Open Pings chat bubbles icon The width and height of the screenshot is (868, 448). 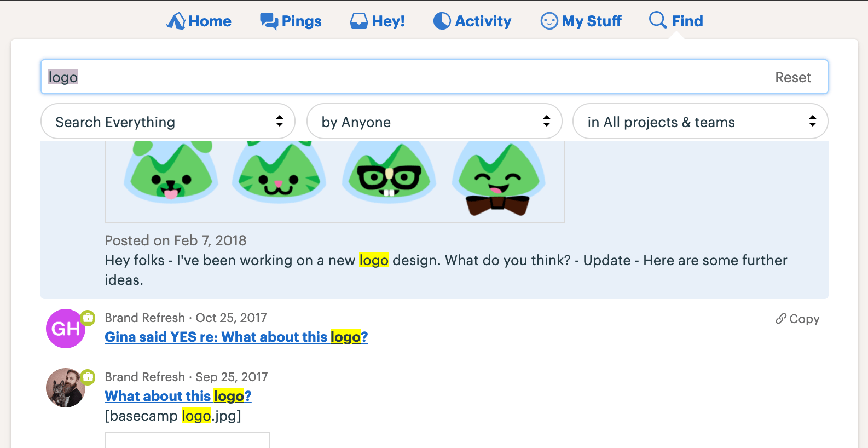coord(269,21)
